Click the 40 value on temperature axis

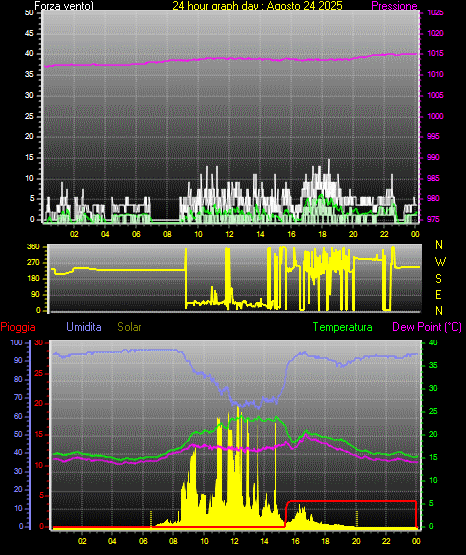click(x=433, y=343)
